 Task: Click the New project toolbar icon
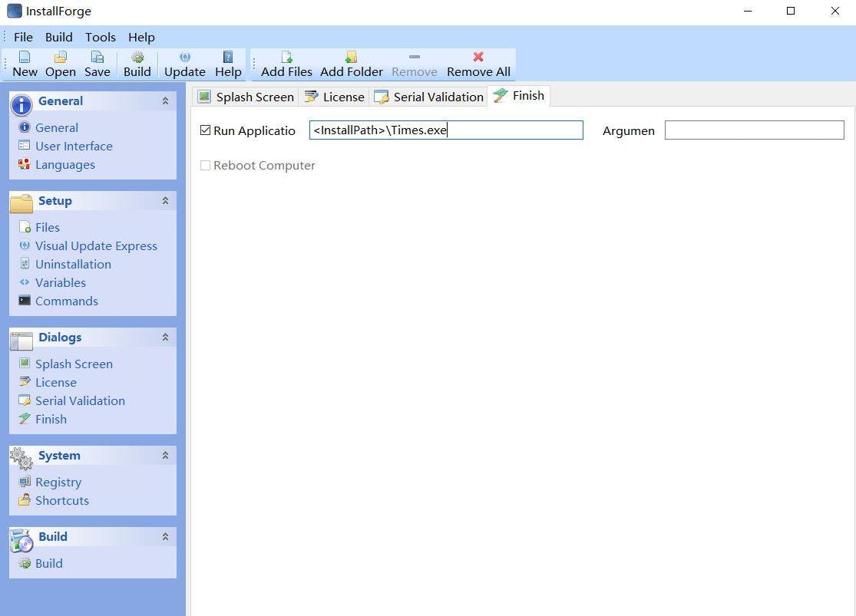pos(25,57)
